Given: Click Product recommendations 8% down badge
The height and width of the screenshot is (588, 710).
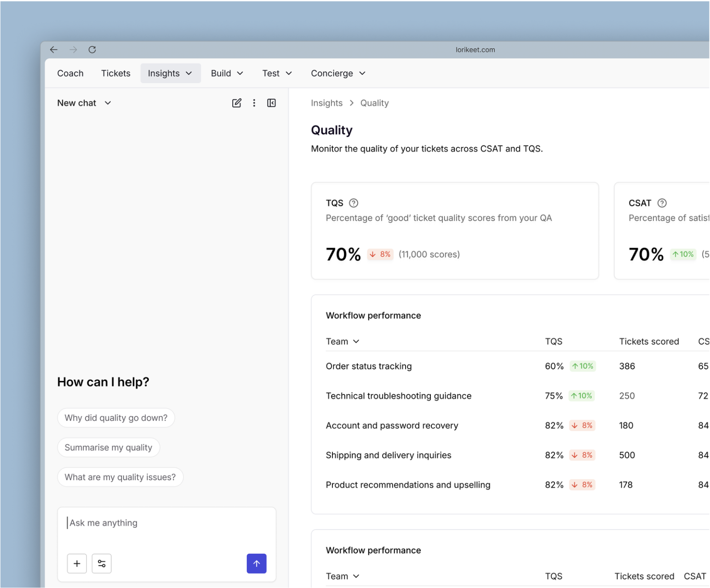Looking at the screenshot, I should (x=582, y=485).
